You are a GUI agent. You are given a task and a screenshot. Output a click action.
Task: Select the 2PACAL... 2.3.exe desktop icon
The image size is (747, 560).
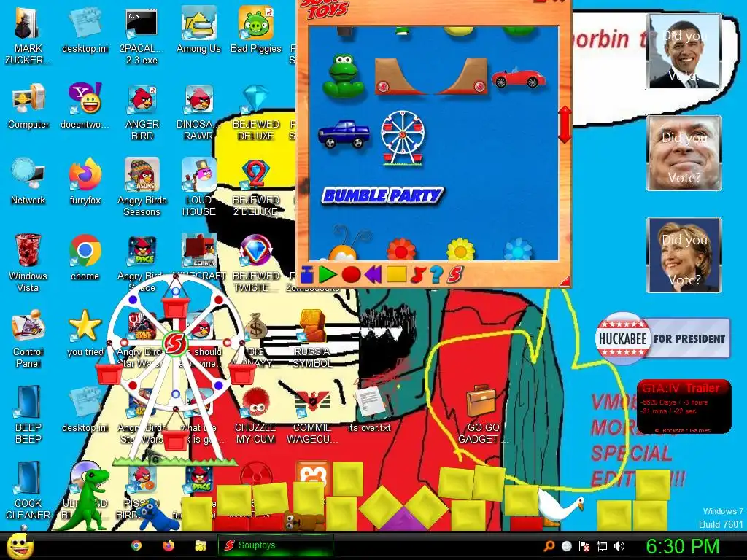142,36
